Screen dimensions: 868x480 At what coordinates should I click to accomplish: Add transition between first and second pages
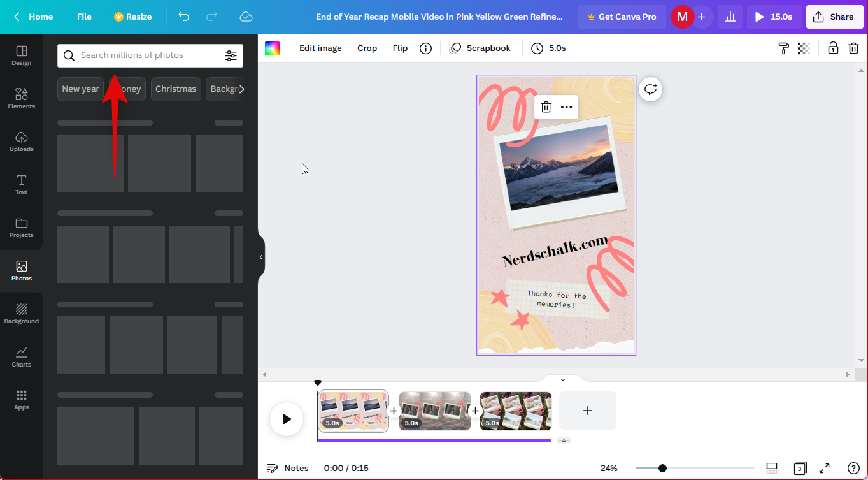click(x=394, y=411)
